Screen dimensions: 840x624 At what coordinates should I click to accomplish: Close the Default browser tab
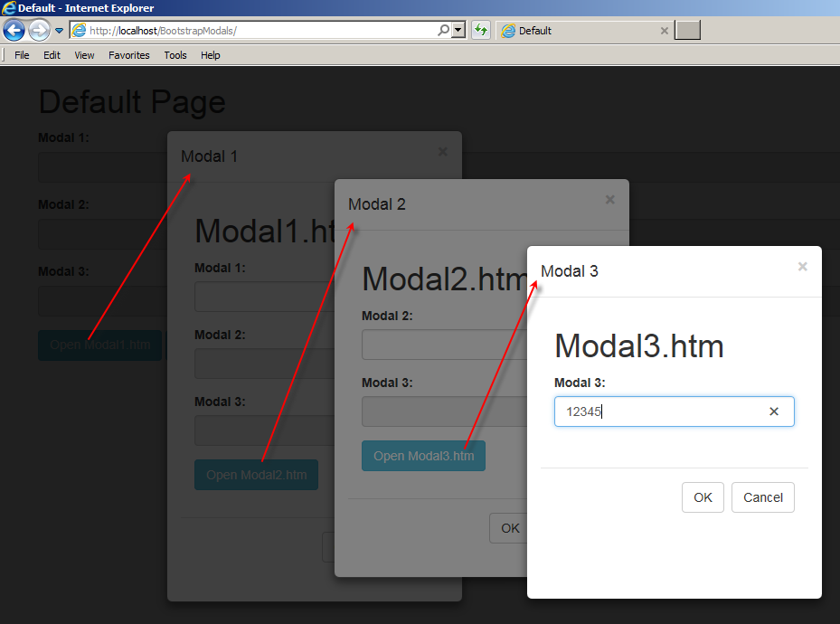click(665, 31)
